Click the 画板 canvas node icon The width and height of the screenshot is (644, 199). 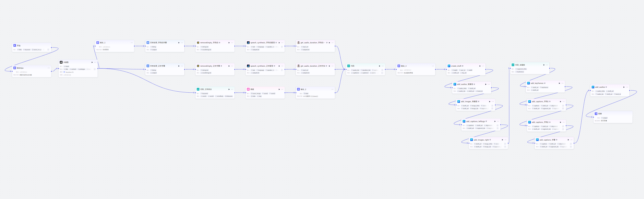(248, 89)
